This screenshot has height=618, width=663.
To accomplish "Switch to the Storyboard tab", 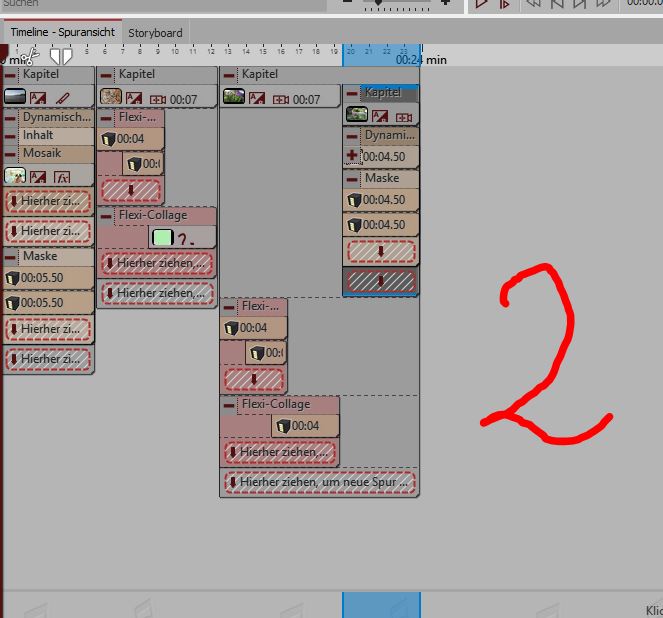I will [155, 32].
